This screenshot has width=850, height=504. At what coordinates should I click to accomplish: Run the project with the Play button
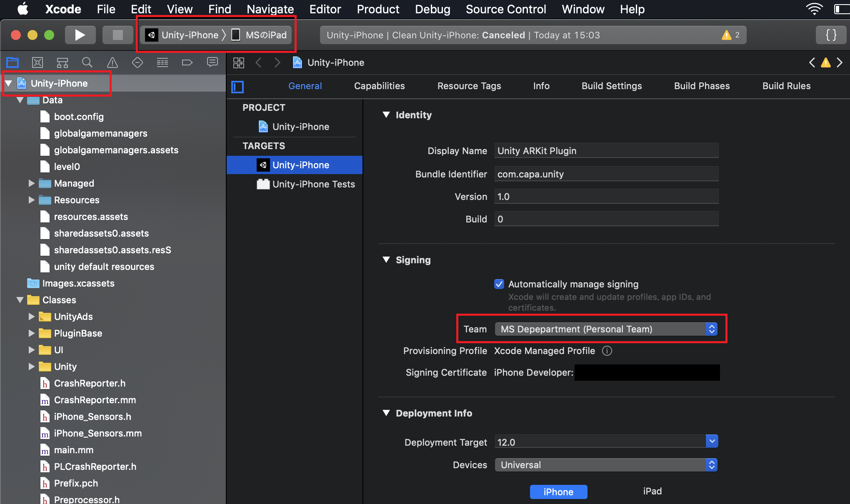(x=80, y=35)
